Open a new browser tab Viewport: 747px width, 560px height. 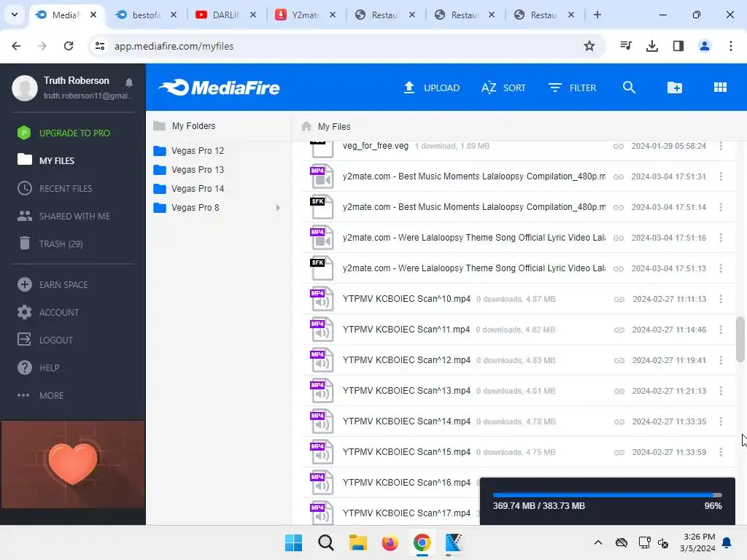tap(597, 15)
